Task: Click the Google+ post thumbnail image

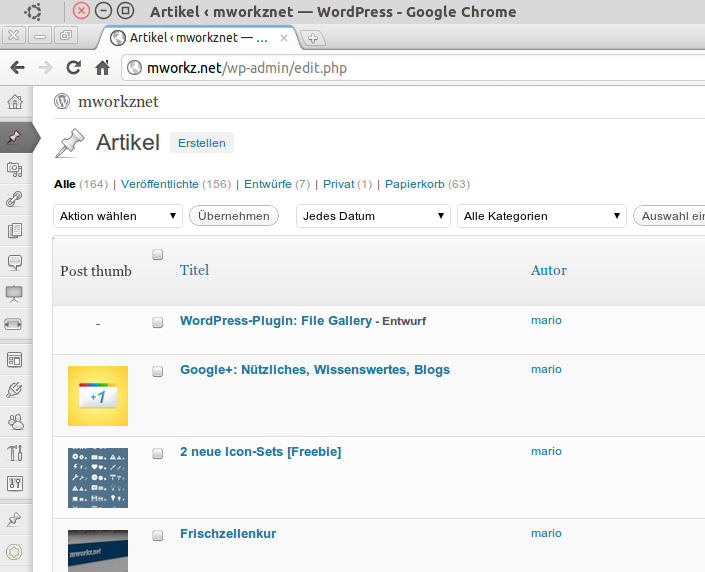Action: click(98, 396)
